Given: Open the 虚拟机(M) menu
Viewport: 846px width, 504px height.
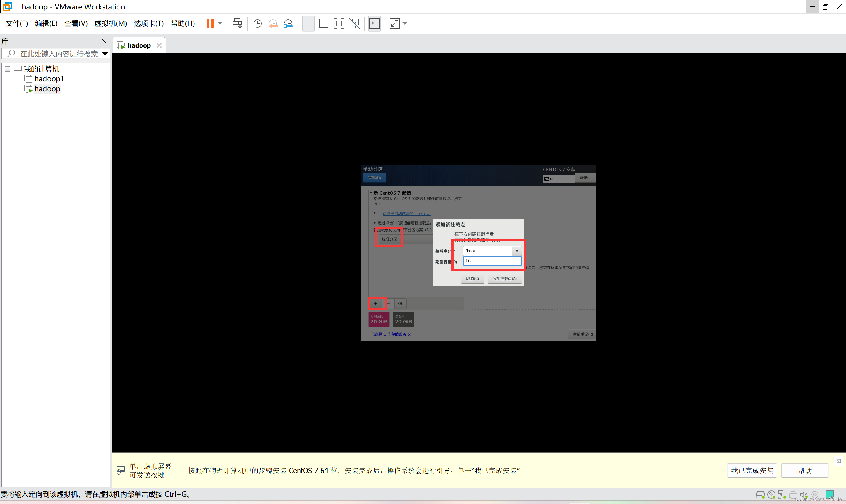Looking at the screenshot, I should tap(110, 23).
